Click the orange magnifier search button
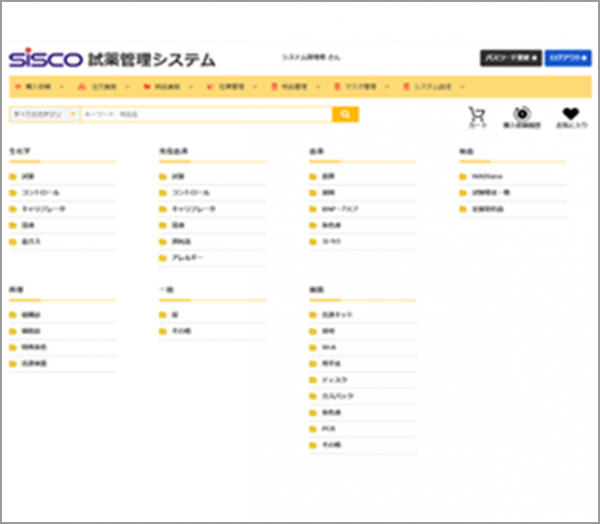 tap(346, 115)
